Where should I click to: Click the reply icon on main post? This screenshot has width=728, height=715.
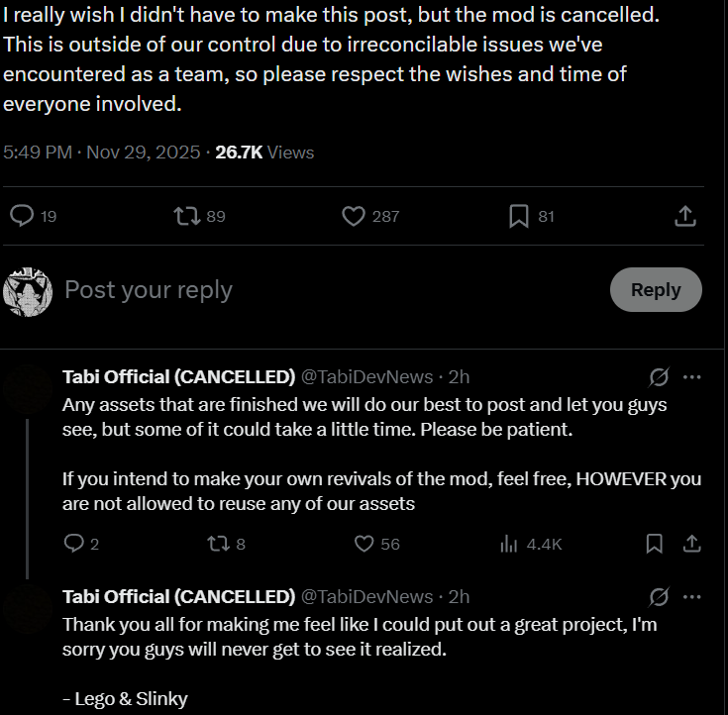click(x=23, y=216)
